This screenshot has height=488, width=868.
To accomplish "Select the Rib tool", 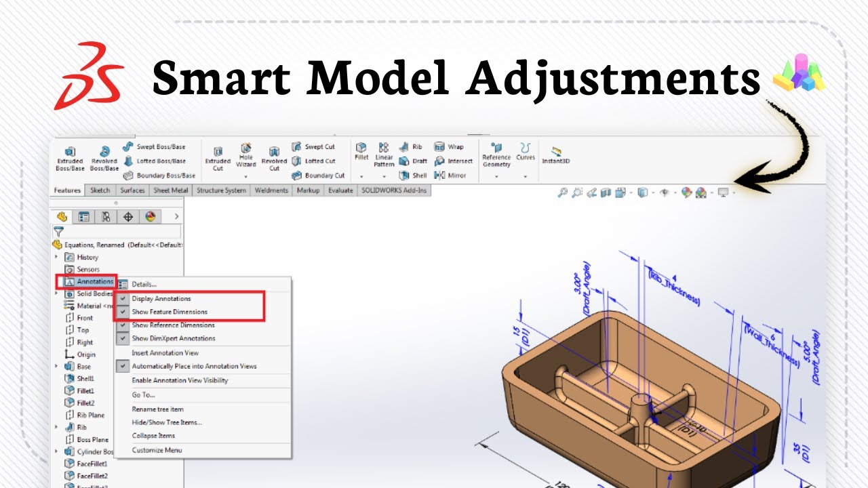I will (x=410, y=146).
